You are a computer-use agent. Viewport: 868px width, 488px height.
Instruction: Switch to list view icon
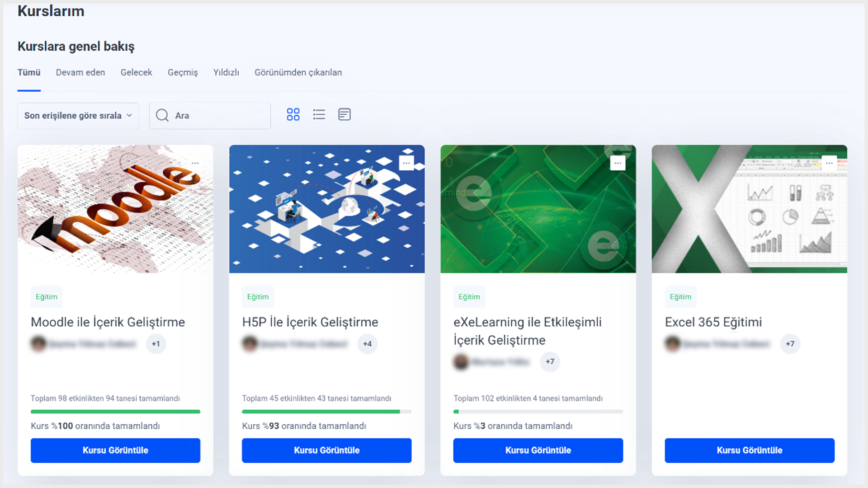[319, 115]
